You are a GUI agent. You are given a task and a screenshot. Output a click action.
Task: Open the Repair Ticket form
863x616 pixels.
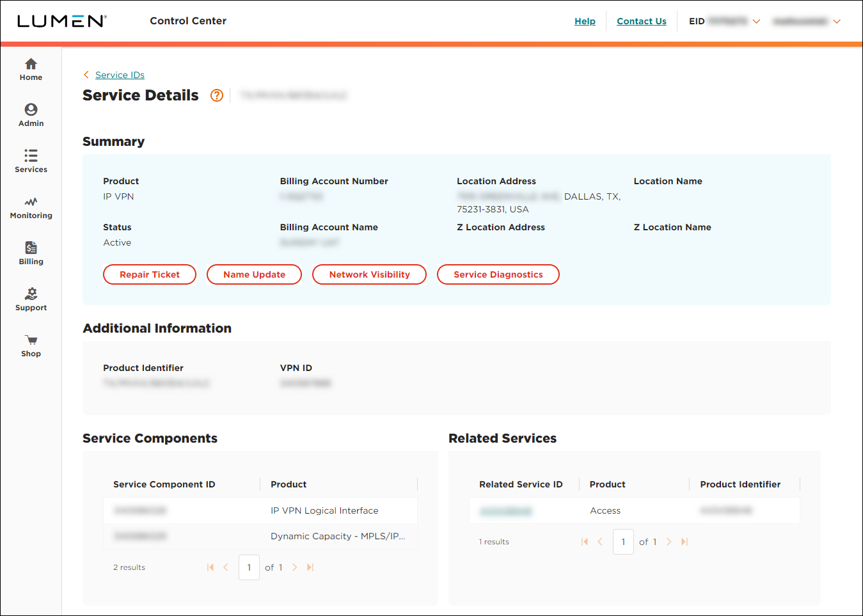tap(149, 274)
